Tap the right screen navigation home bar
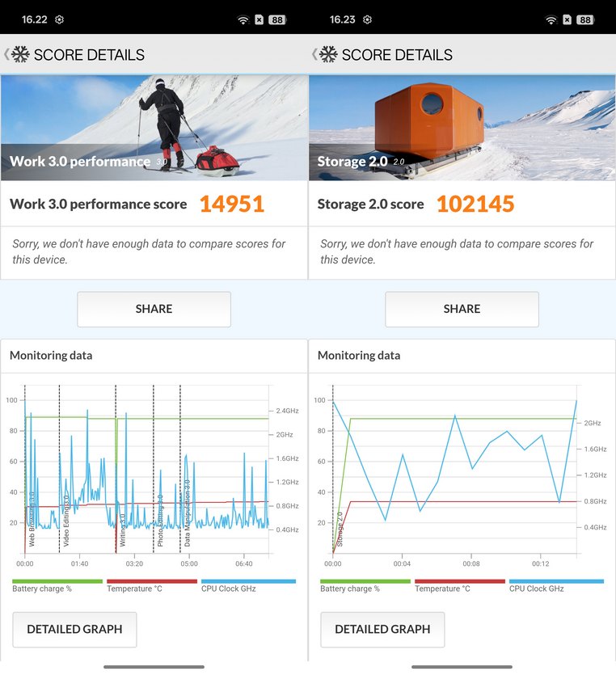 (x=462, y=667)
